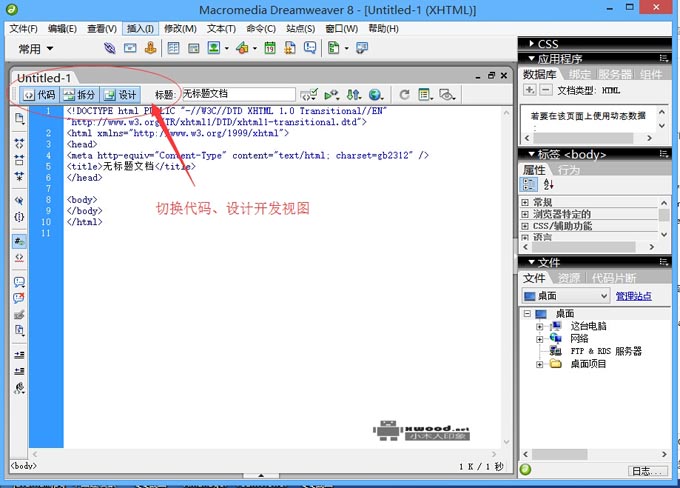The width and height of the screenshot is (680, 488).
Task: Open the 帮助(H) menu
Action: tap(383, 29)
